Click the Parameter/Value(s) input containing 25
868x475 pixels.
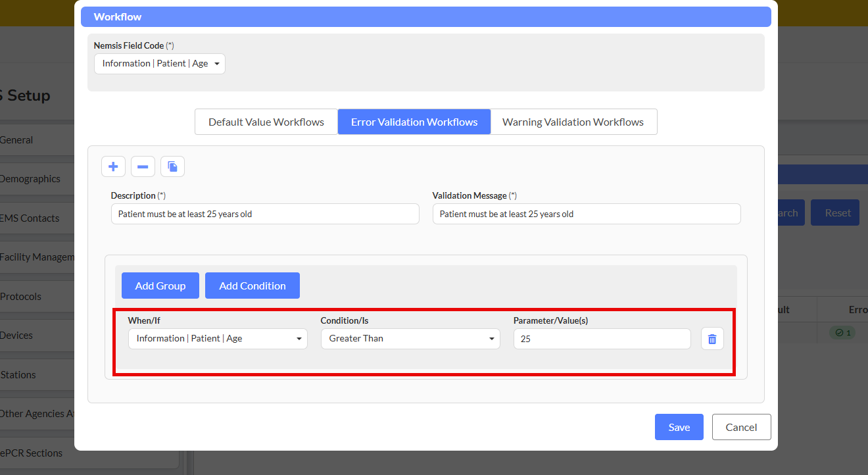point(602,339)
